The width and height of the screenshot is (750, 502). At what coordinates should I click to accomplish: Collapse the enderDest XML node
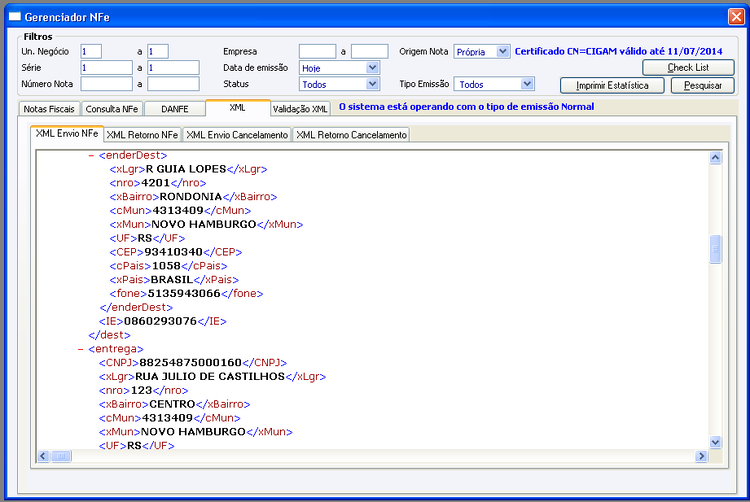(91, 155)
